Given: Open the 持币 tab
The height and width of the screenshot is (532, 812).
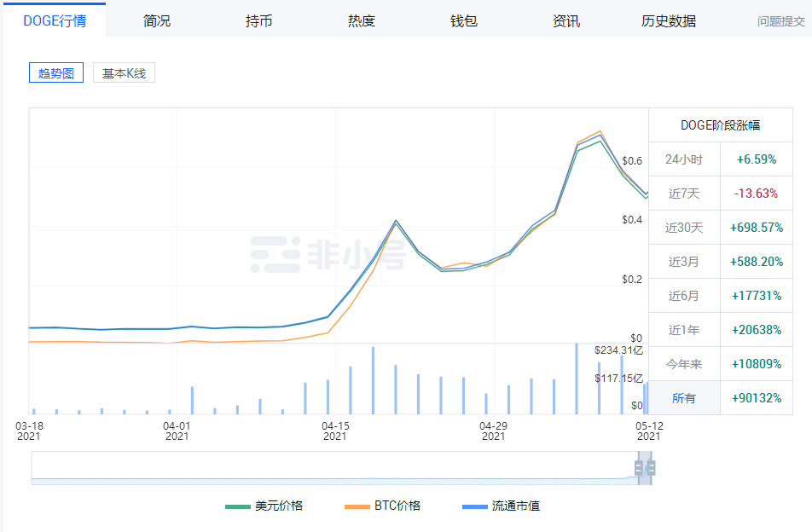Looking at the screenshot, I should (x=259, y=20).
